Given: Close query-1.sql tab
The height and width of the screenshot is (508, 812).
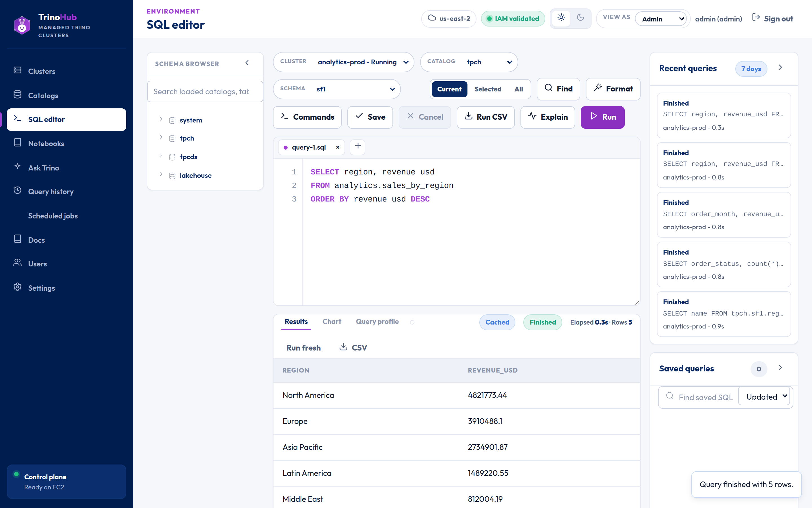Looking at the screenshot, I should pyautogui.click(x=337, y=148).
